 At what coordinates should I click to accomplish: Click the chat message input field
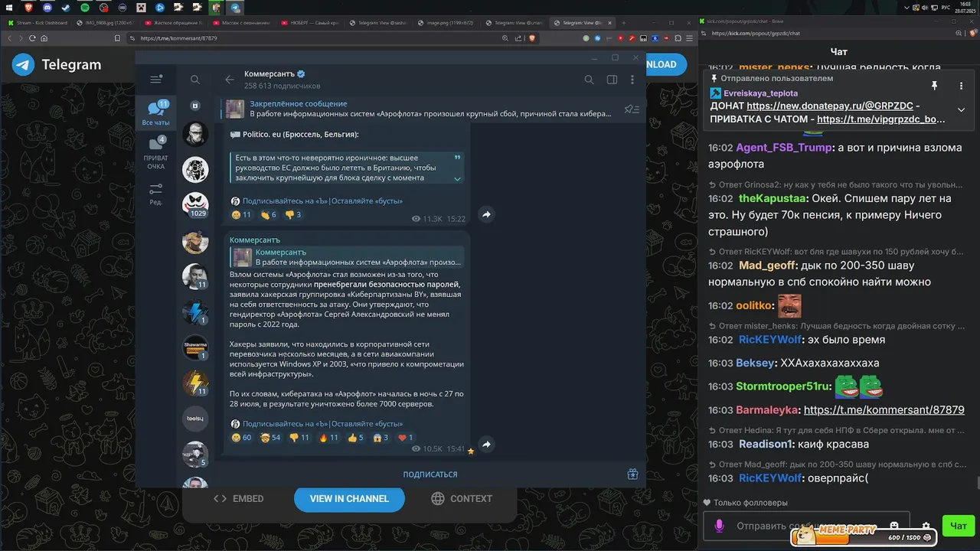tap(806, 526)
